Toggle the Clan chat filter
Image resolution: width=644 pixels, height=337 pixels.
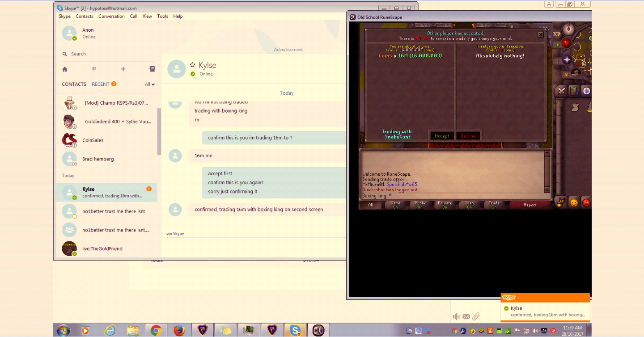point(470,205)
